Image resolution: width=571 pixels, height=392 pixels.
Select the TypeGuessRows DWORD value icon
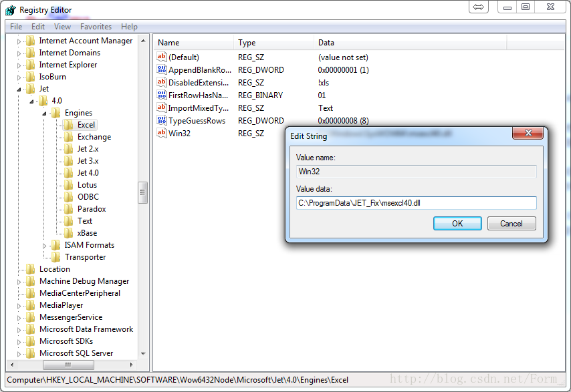[161, 120]
